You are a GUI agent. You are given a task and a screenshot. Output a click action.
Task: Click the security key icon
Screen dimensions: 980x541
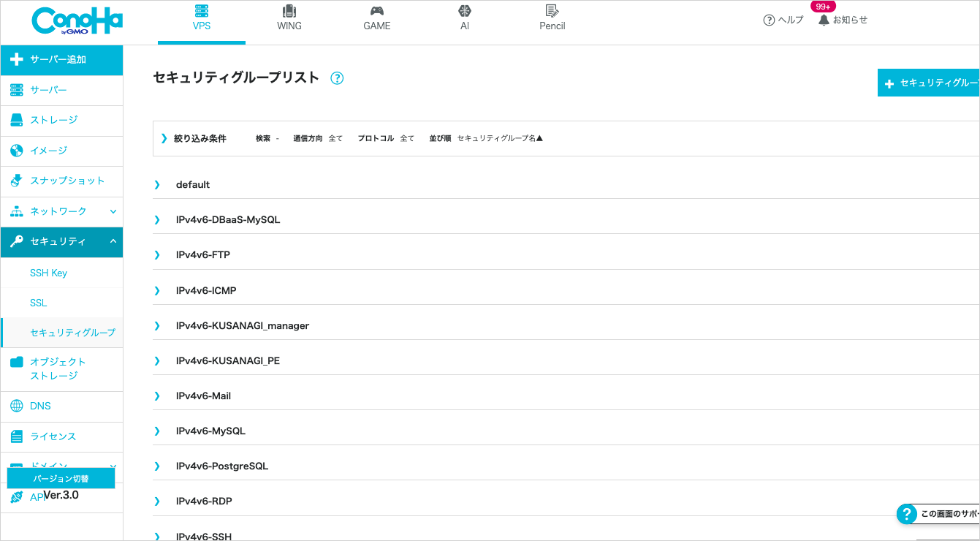(x=17, y=241)
